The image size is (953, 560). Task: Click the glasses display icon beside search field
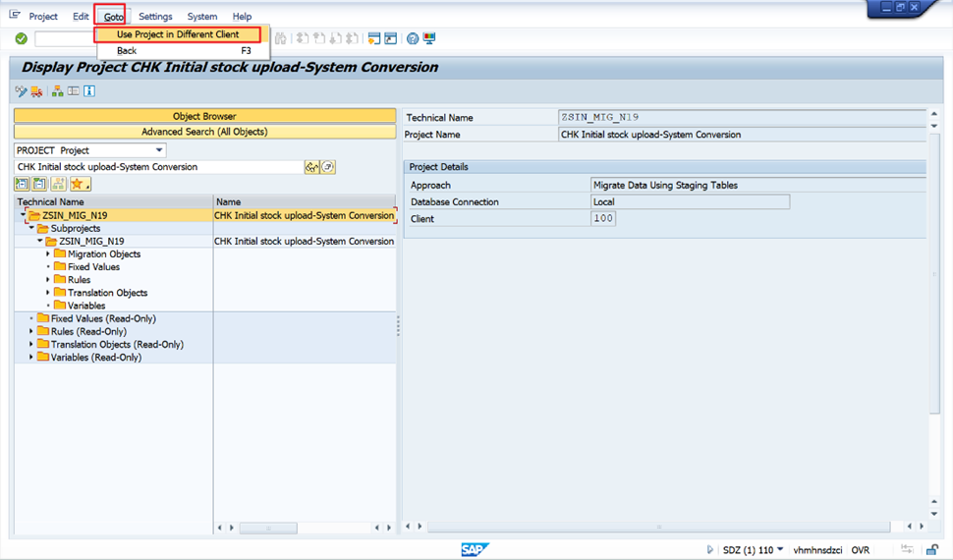[x=311, y=167]
